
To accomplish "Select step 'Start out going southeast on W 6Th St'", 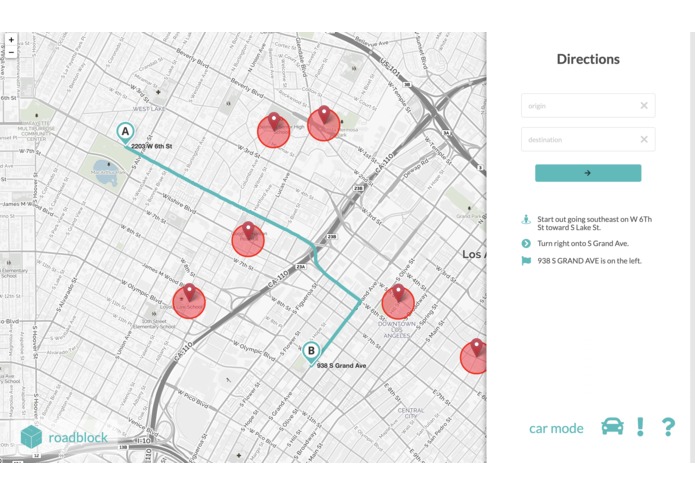I will pyautogui.click(x=594, y=223).
